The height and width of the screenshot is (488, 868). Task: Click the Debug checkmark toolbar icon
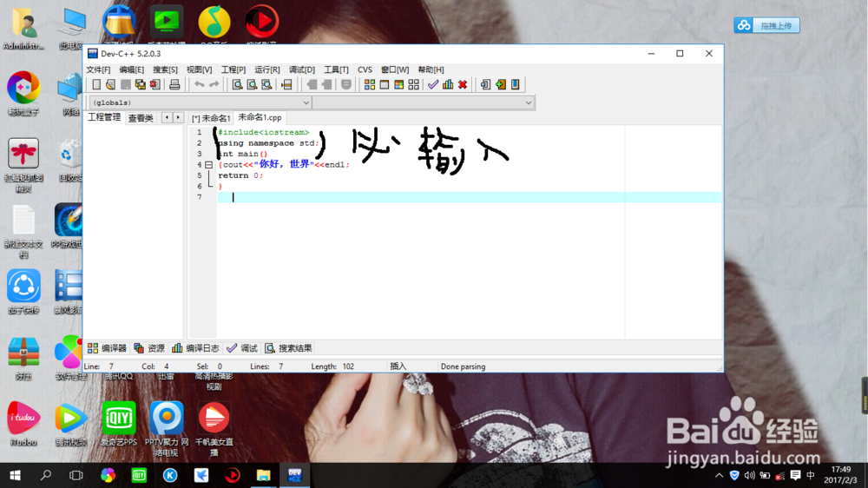pyautogui.click(x=433, y=85)
